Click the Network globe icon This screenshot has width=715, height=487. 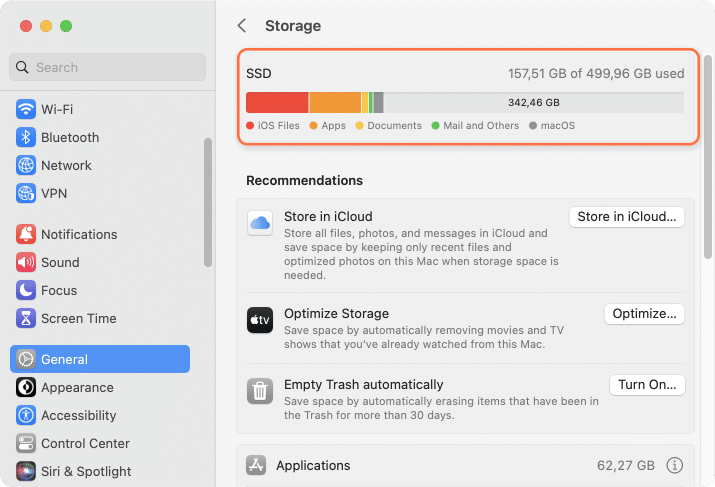(x=26, y=165)
